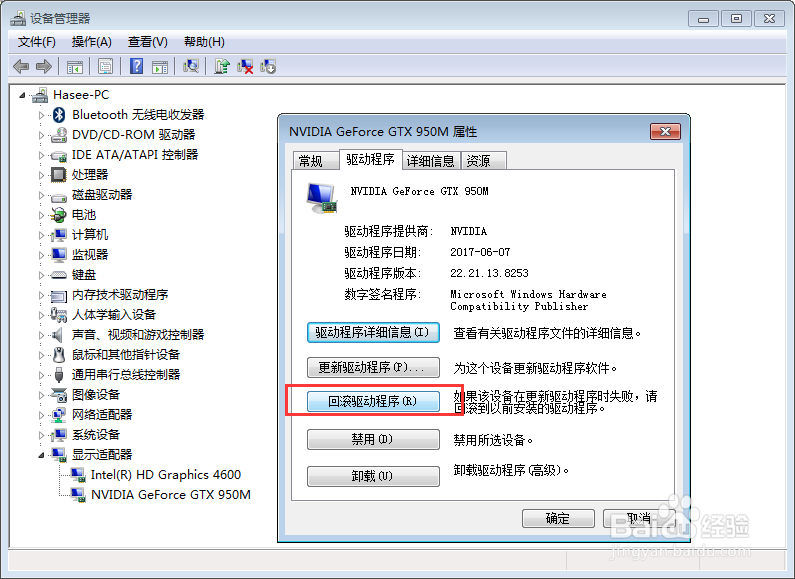Click the action pane toolbar icon
795x579 pixels.
160,66
